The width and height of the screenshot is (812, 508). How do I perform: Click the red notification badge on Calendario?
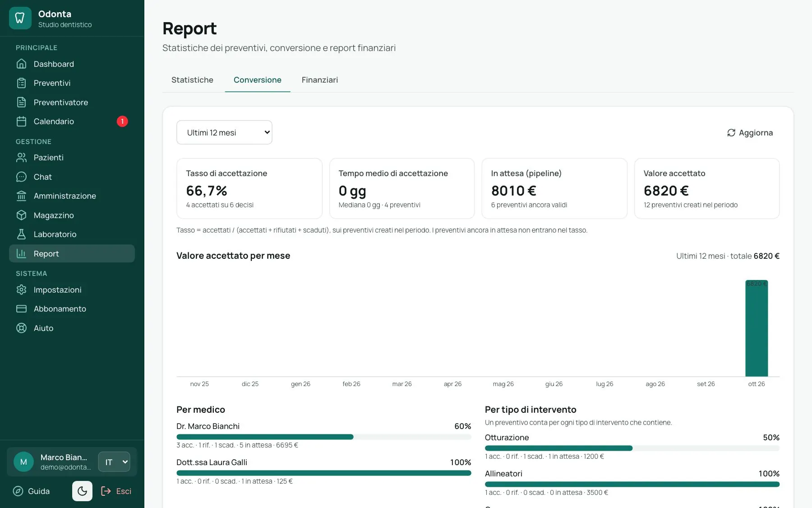122,121
